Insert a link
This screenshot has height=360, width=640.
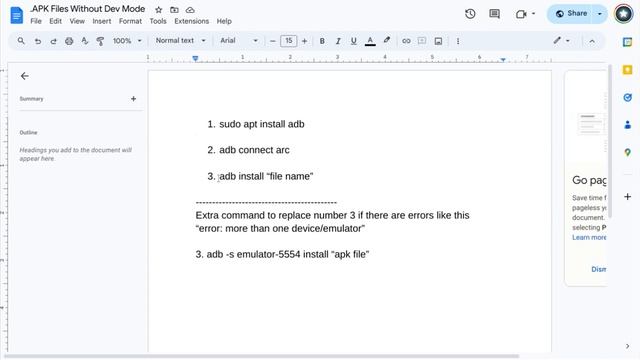pyautogui.click(x=406, y=41)
